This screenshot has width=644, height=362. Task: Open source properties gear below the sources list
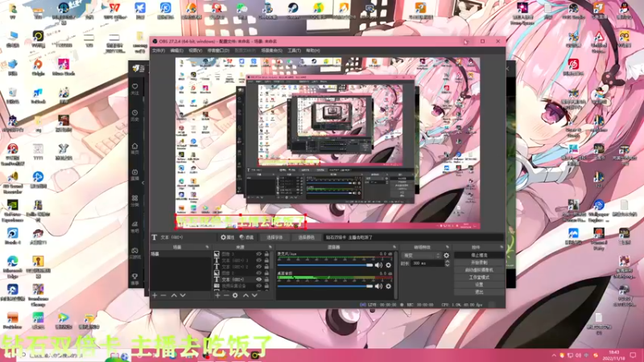coord(235,295)
